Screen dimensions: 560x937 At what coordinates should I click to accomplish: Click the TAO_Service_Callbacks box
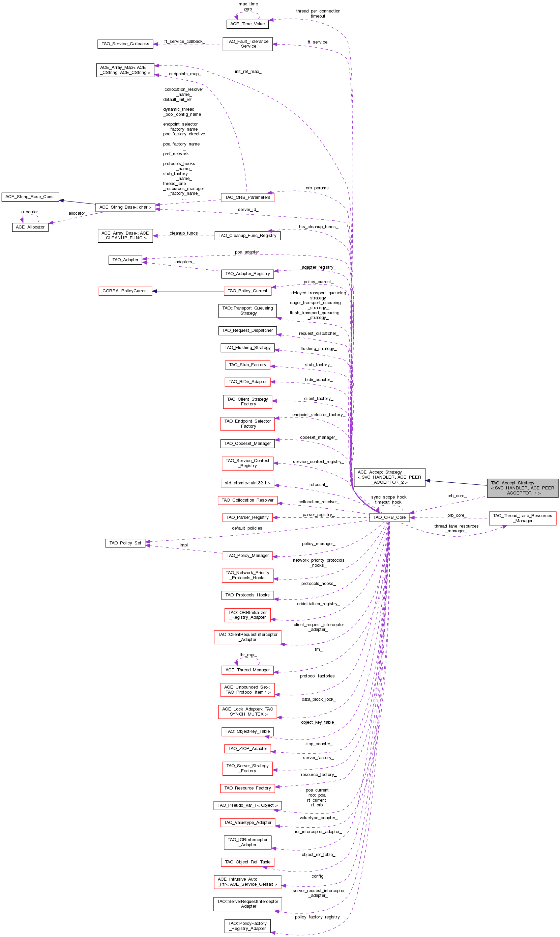[125, 44]
